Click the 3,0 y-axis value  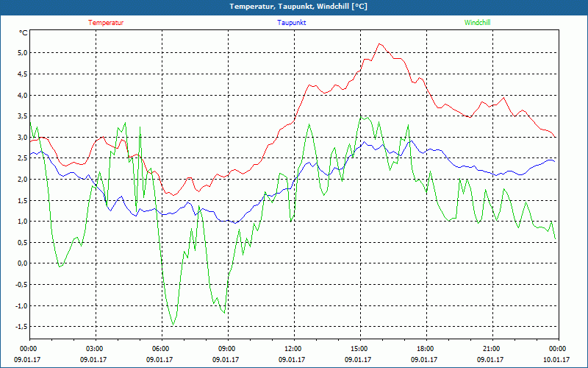23,137
